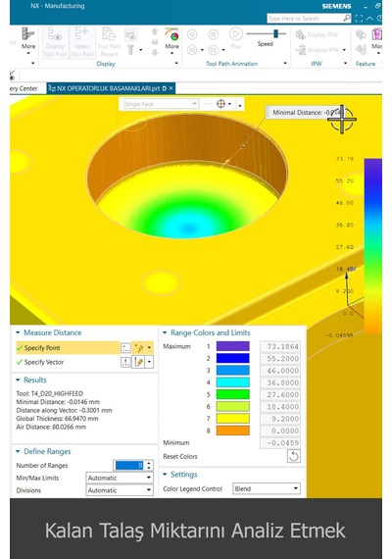Image resolution: width=392 pixels, height=559 pixels.
Task: Adjust the animation Speed slider handle
Action: [275, 33]
